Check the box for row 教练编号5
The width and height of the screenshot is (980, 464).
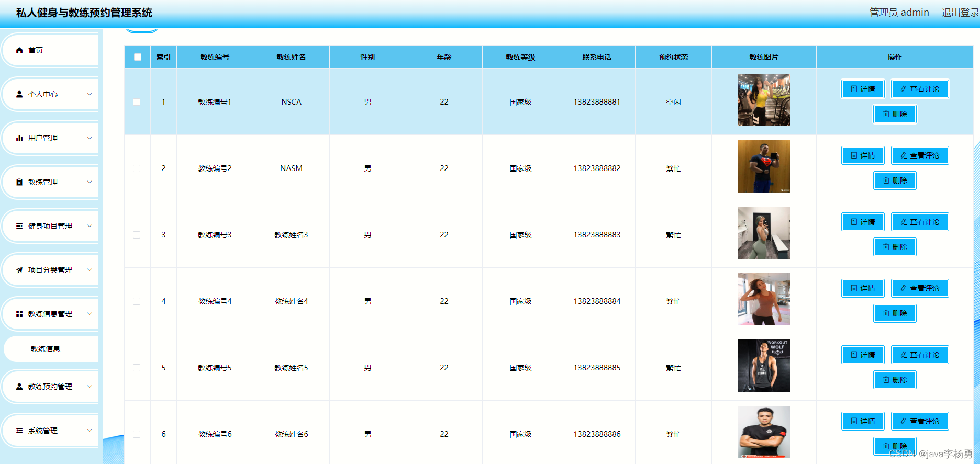pos(137,368)
